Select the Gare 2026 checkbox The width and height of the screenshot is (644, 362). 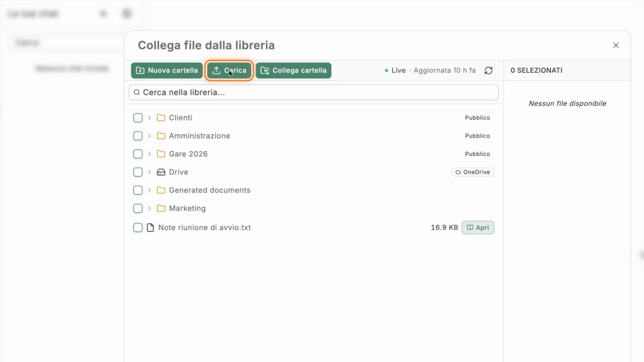[x=138, y=154]
